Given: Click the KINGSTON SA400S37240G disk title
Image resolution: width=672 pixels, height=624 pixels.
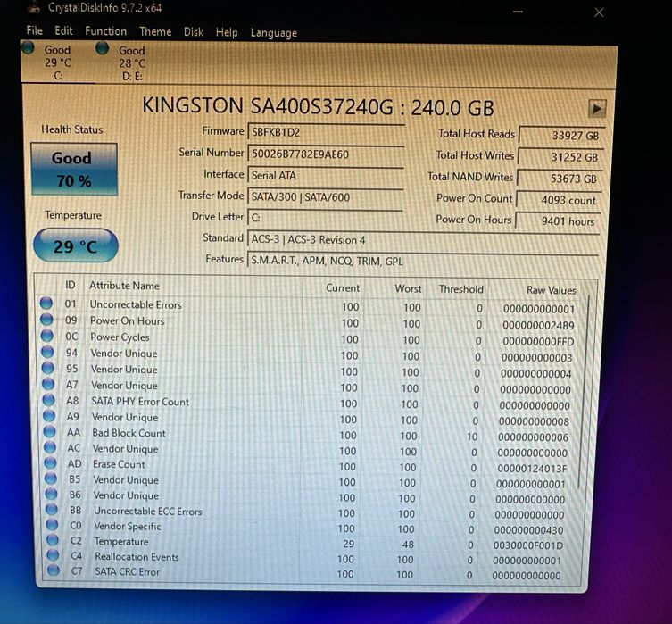Looking at the screenshot, I should tap(318, 106).
